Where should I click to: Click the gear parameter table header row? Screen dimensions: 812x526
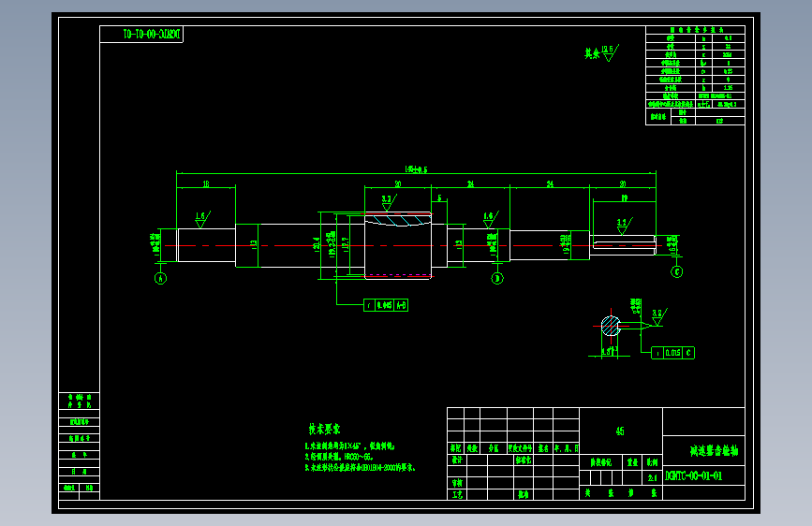(x=696, y=30)
